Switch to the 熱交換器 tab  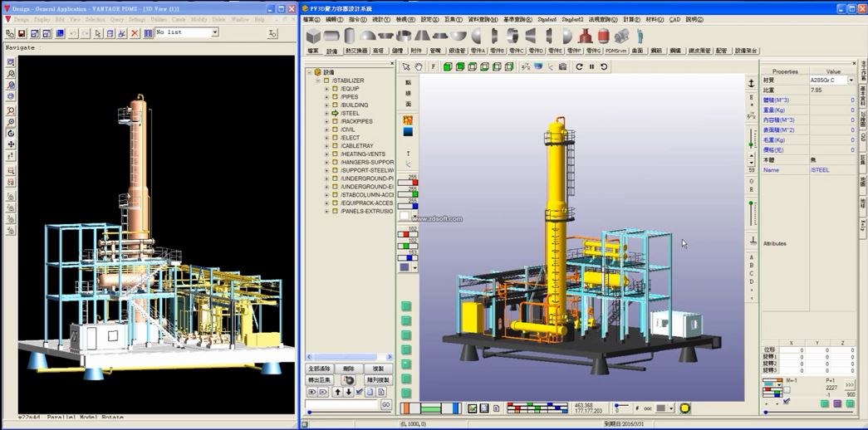pyautogui.click(x=356, y=51)
